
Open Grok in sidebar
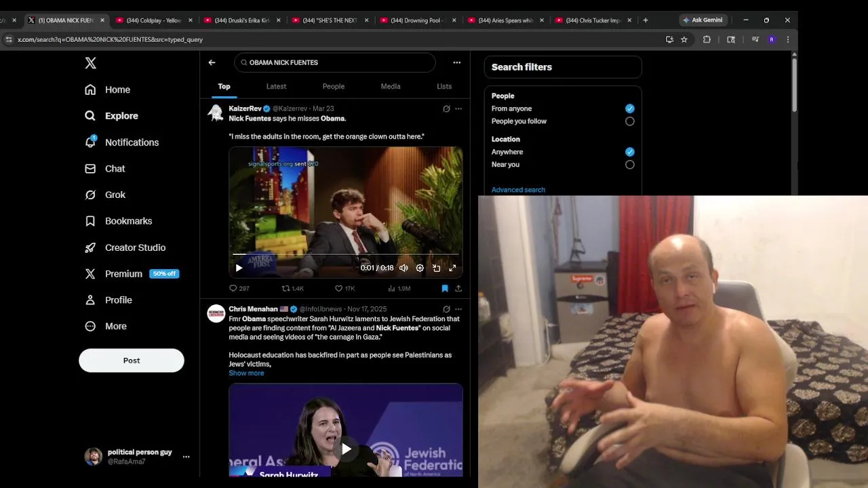(105, 195)
